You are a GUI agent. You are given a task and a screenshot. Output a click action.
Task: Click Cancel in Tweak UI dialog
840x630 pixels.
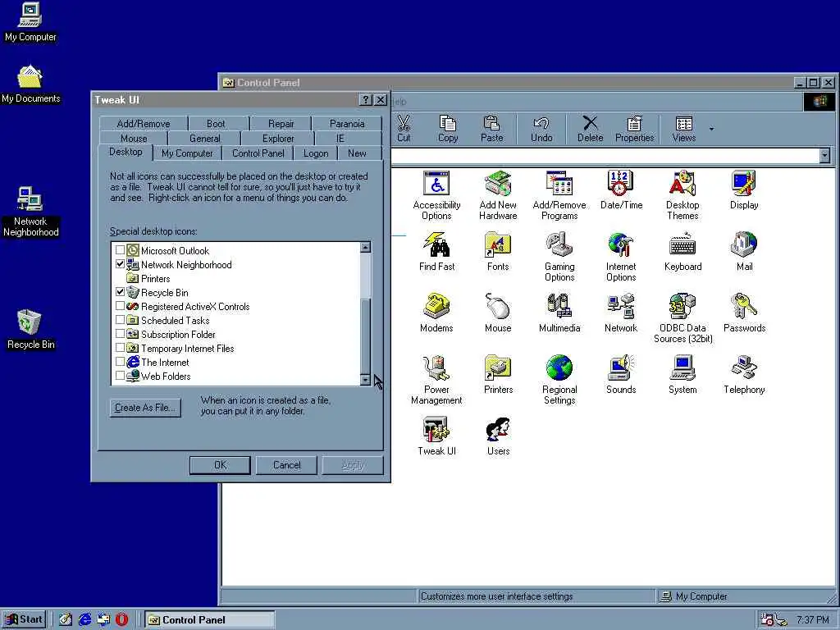tap(286, 465)
